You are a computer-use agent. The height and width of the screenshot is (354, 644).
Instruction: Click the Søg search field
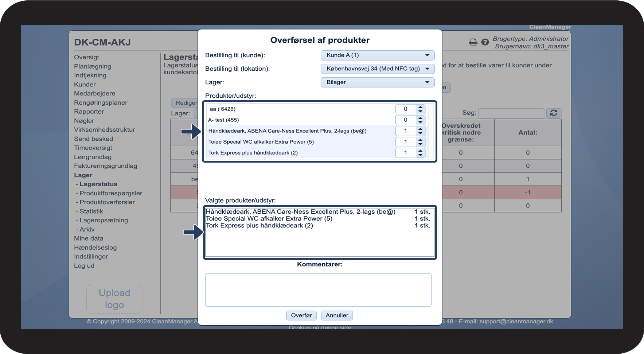tap(511, 113)
